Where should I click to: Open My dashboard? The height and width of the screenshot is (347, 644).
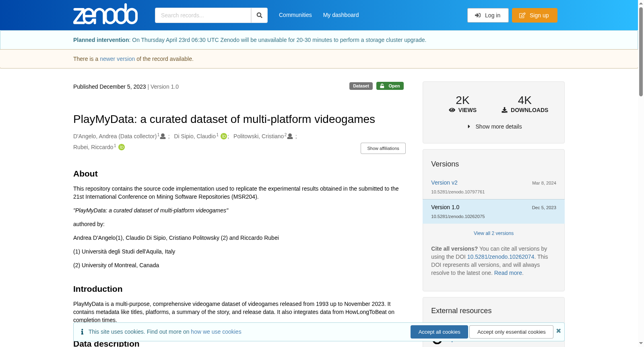341,15
